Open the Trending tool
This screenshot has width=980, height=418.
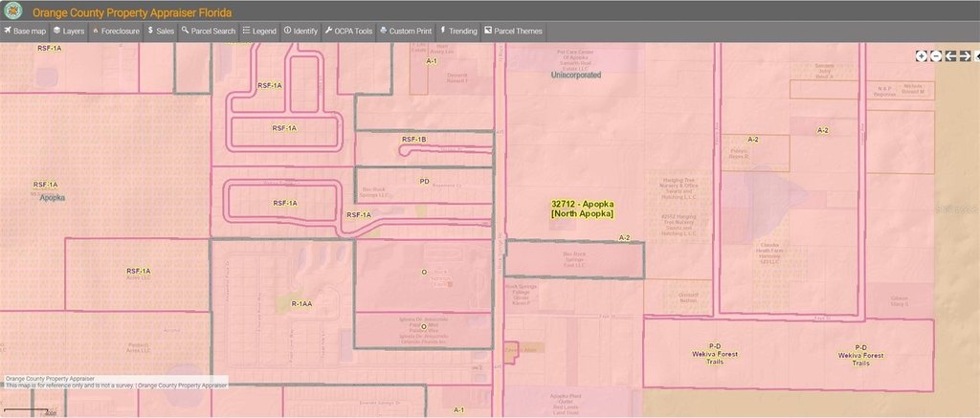click(x=458, y=31)
